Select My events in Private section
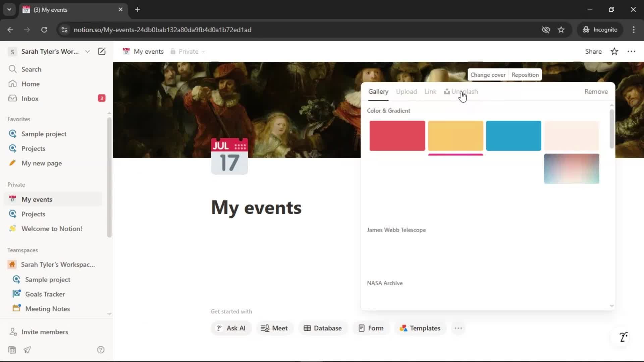Viewport: 644px width, 362px height. point(54,199)
